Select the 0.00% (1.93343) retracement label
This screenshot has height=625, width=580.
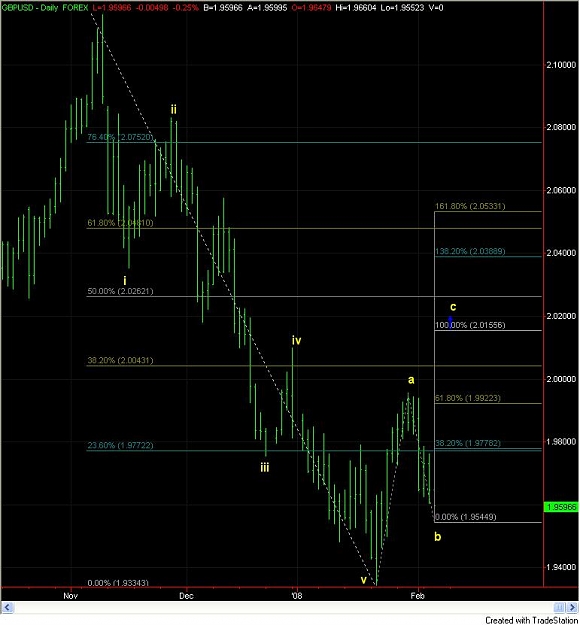(118, 583)
